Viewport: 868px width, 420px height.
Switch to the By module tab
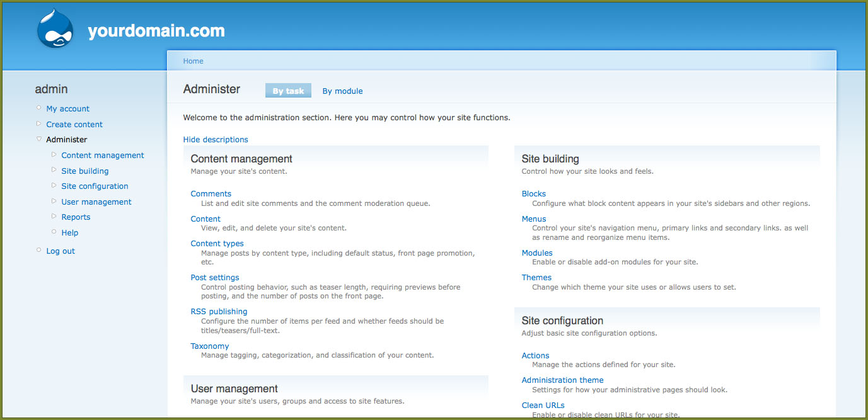point(342,91)
